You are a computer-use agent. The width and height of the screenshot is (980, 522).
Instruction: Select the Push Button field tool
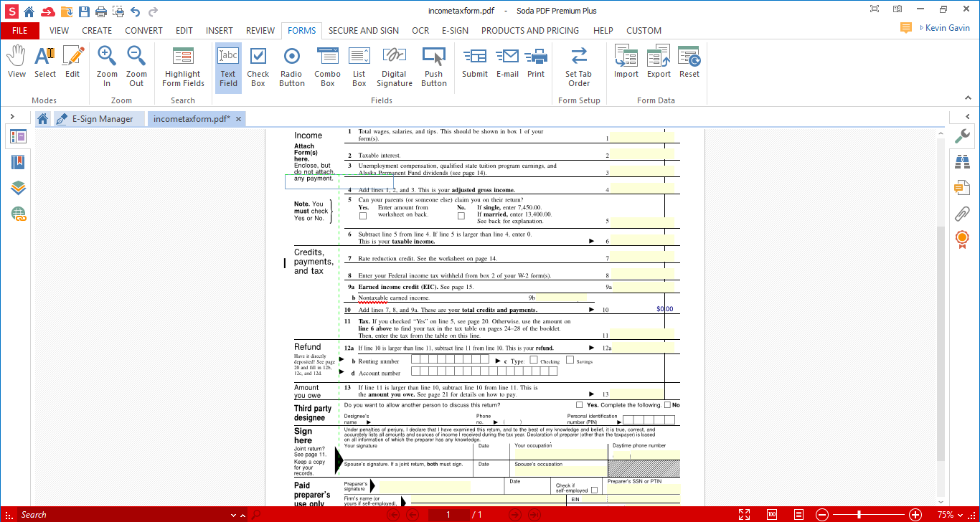434,67
